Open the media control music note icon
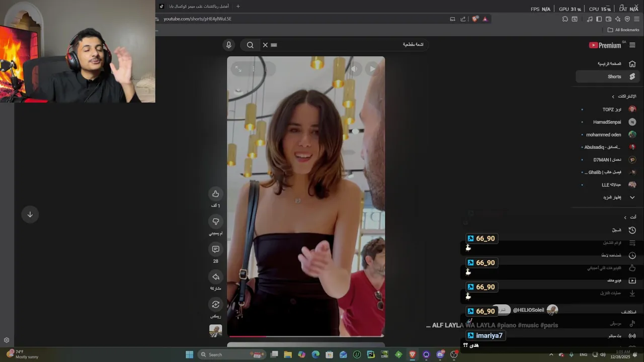The width and height of the screenshot is (644, 362). 590,19
